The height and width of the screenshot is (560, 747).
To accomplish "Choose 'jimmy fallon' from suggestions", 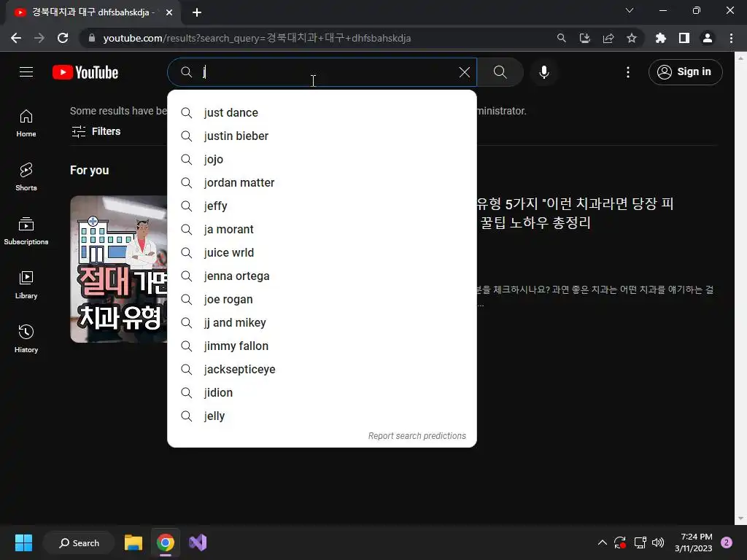I will click(322, 346).
